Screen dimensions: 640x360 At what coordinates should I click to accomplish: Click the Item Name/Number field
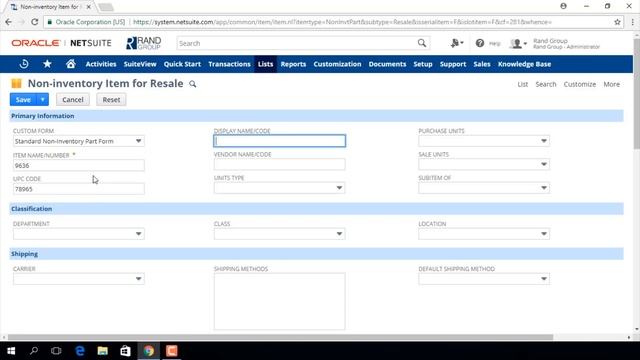click(78, 165)
